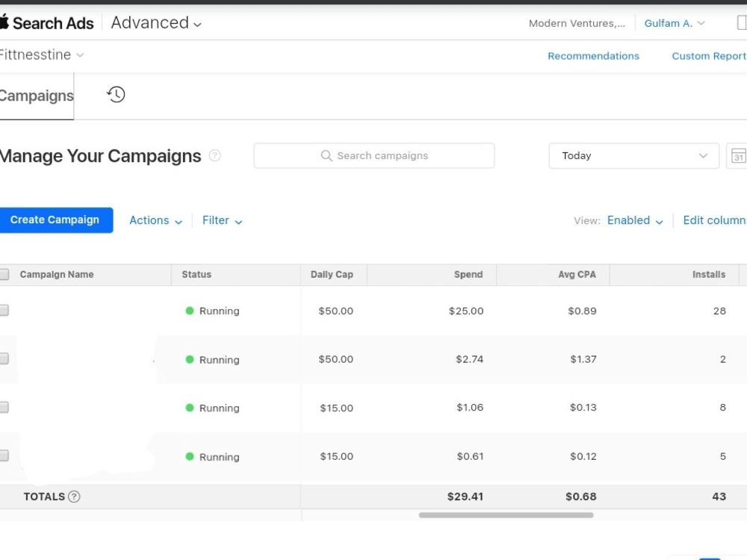
Task: Open the Custom Reports link
Action: (x=709, y=56)
